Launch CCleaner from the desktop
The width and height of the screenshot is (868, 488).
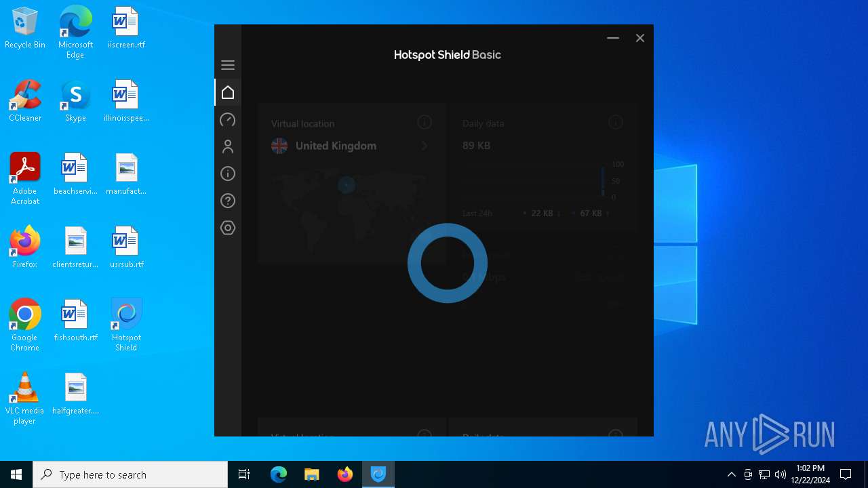[25, 102]
